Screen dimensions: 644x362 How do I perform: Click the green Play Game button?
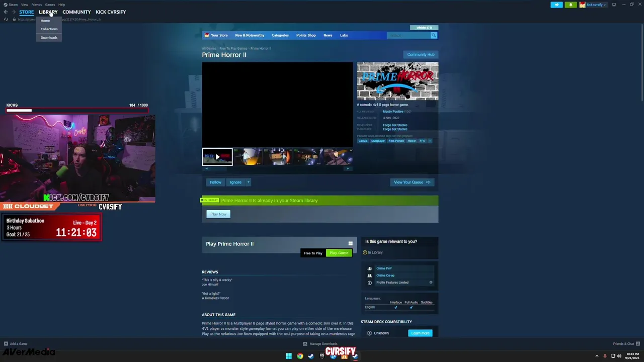tap(339, 253)
